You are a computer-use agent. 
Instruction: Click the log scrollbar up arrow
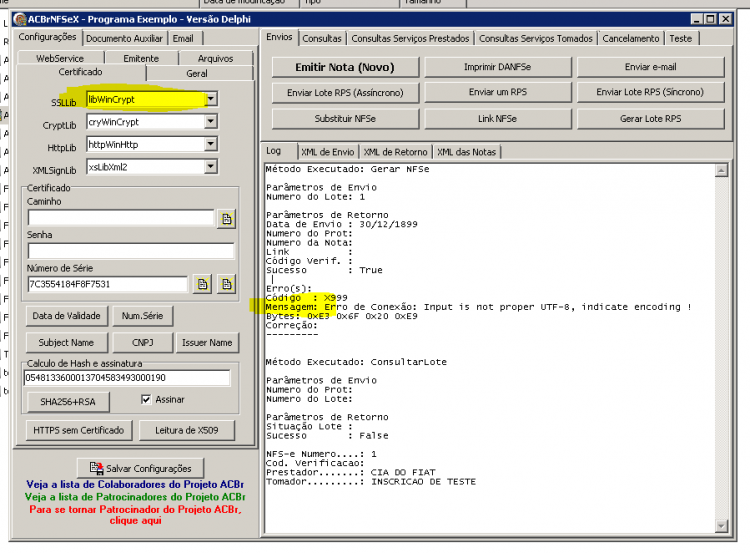tap(721, 170)
